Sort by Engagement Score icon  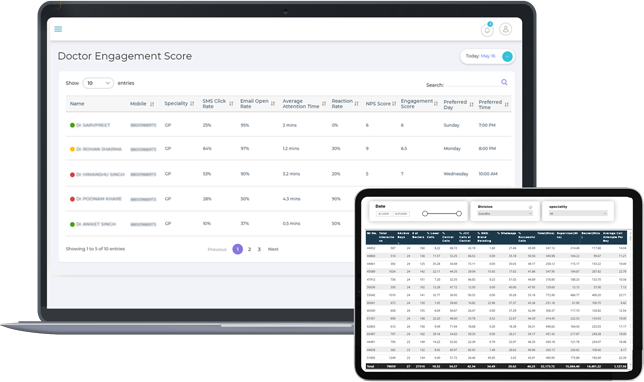click(x=436, y=104)
